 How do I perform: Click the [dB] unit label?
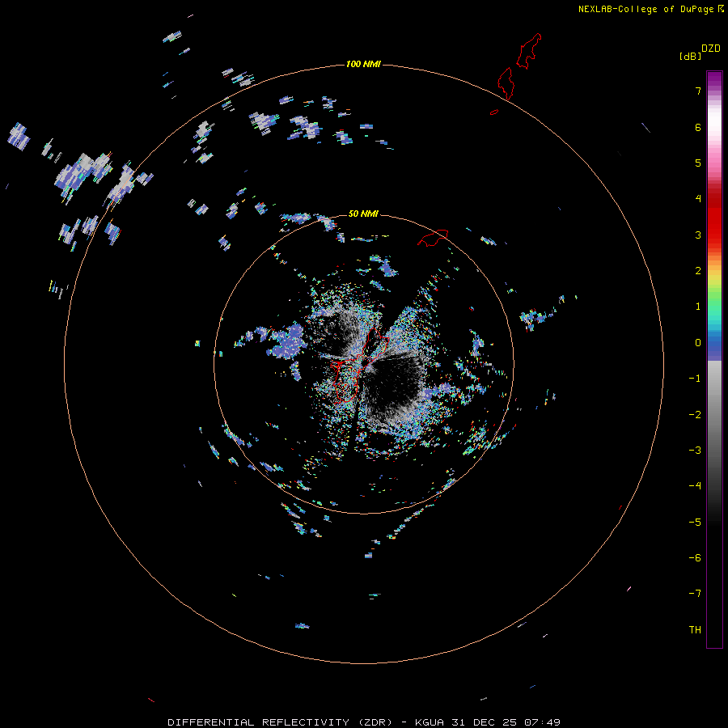690,56
